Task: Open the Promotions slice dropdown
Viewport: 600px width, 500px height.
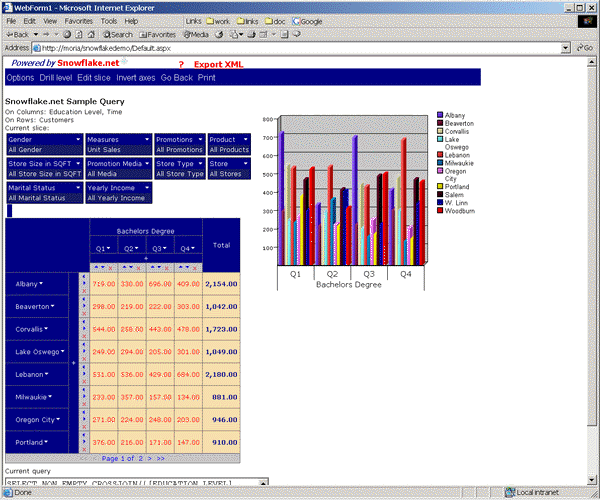Action: 200,139
